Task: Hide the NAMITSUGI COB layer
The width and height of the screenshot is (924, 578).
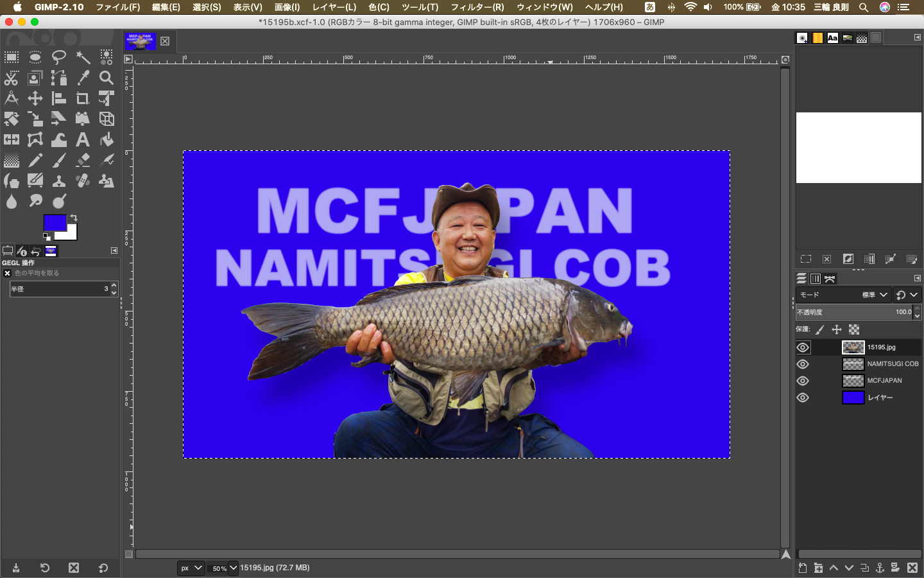Action: click(803, 364)
